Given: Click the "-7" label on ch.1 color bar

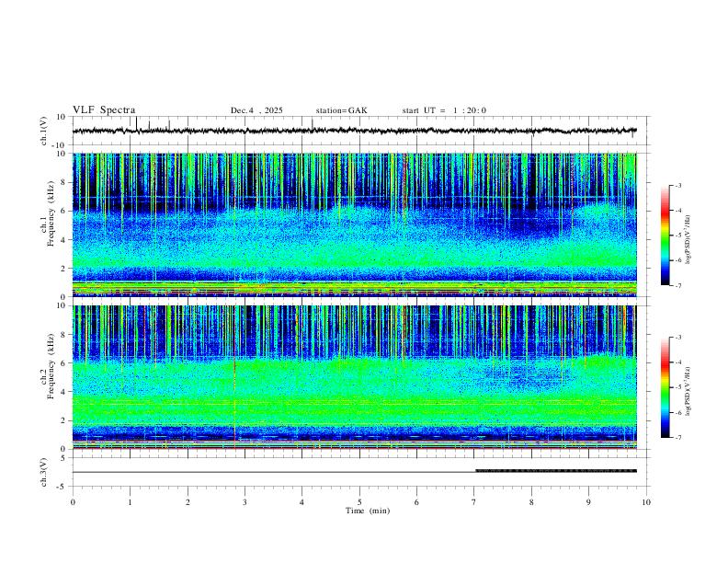Looking at the screenshot, I should tap(678, 285).
